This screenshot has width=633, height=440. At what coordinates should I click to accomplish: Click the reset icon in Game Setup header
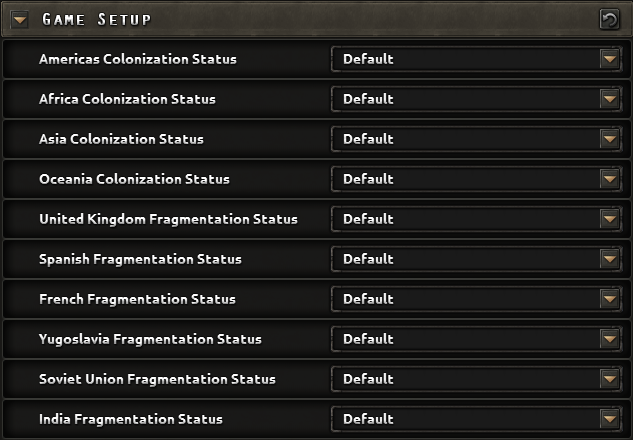coord(609,19)
